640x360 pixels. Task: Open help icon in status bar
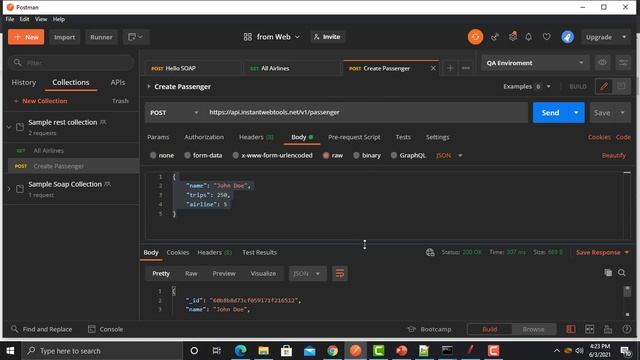[x=627, y=329]
